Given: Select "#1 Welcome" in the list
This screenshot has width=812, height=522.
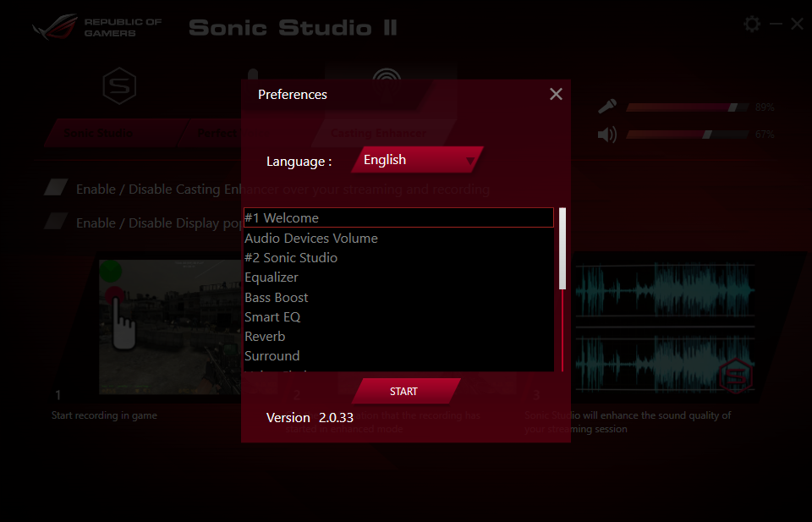Looking at the screenshot, I should pyautogui.click(x=398, y=217).
